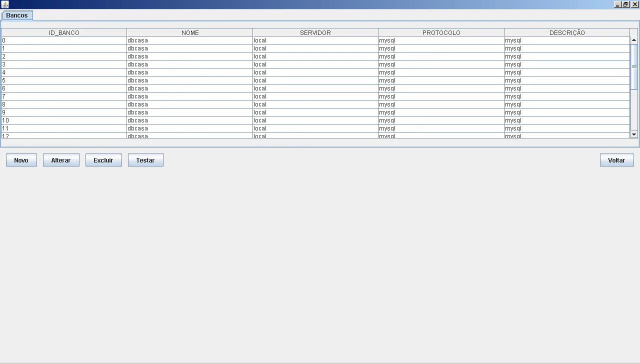Select the row with ID_BANCO 6
Screen dimensions: 640x364
(x=315, y=88)
